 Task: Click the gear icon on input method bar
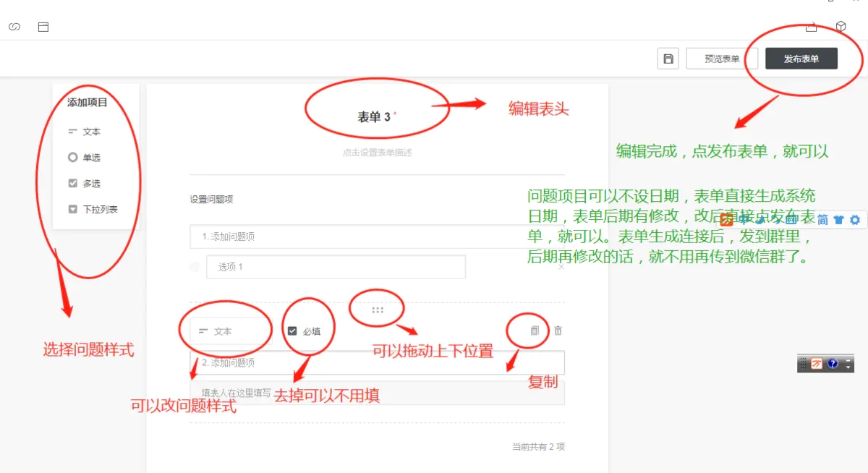(854, 220)
